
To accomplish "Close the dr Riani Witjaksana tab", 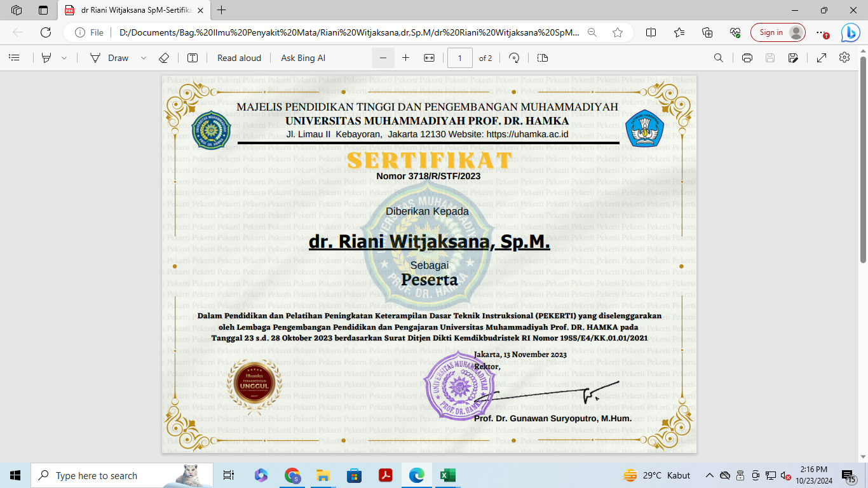I will point(200,10).
